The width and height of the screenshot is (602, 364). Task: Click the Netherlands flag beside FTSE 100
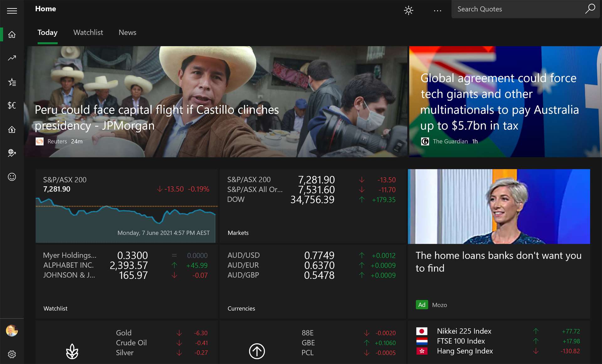(x=422, y=341)
